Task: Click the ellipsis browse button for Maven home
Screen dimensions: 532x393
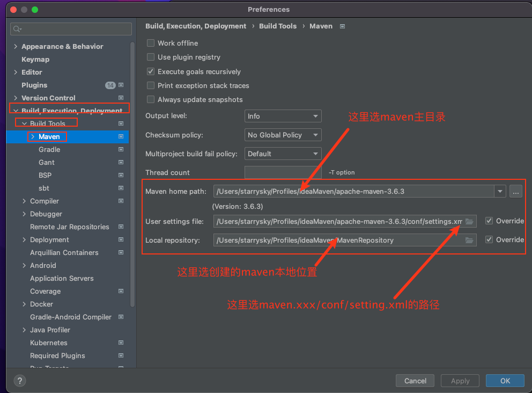Action: click(516, 191)
